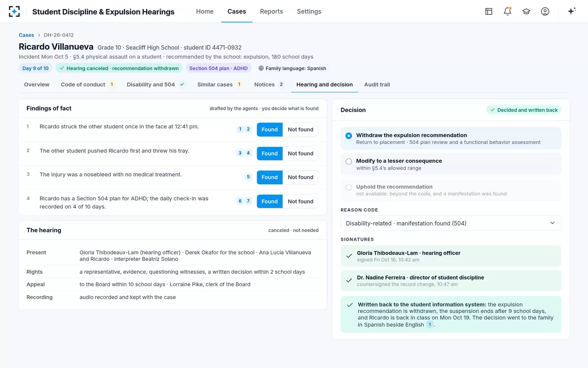
Task: Click the globe Family language icon
Action: pos(261,68)
